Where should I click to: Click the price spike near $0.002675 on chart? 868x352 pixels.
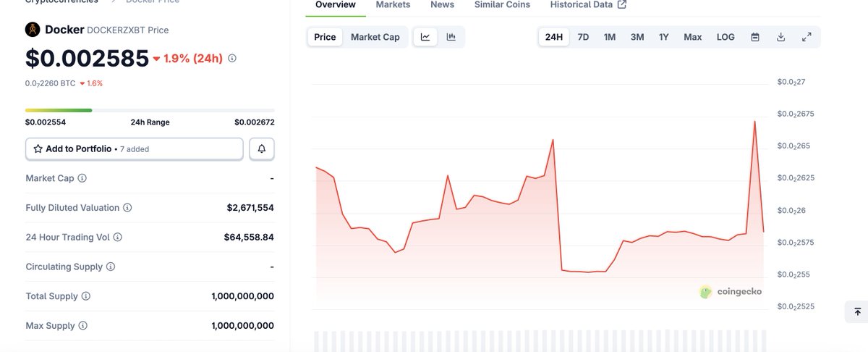(x=755, y=122)
